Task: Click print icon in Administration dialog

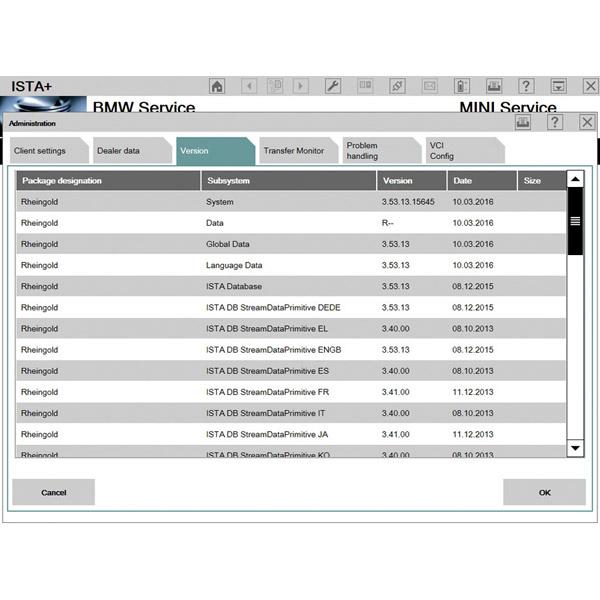Action: pos(522,122)
